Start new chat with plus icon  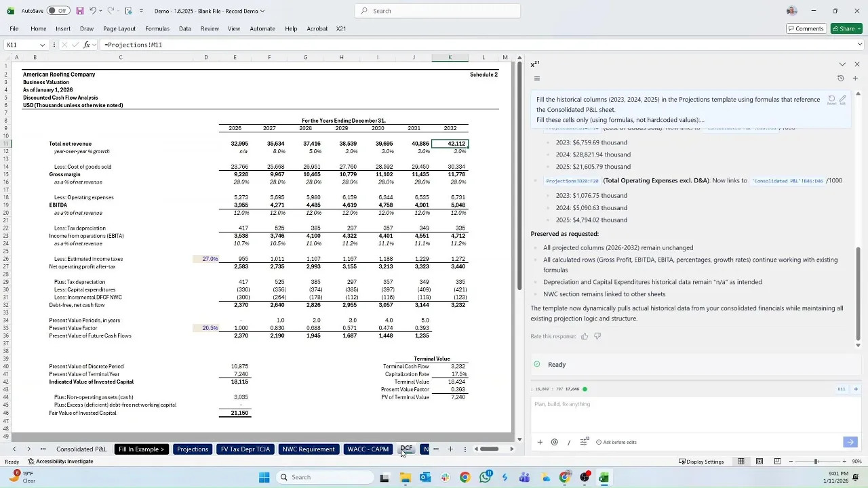coord(855,78)
